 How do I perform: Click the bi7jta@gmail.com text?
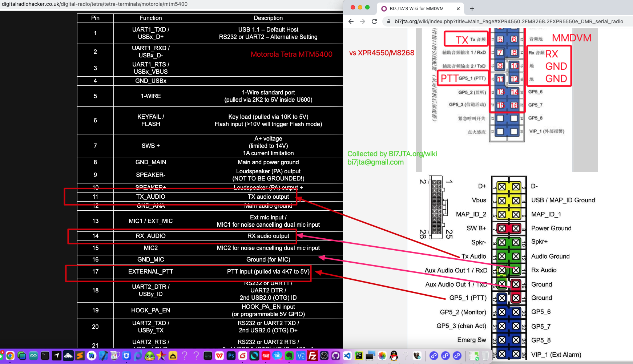pos(375,162)
